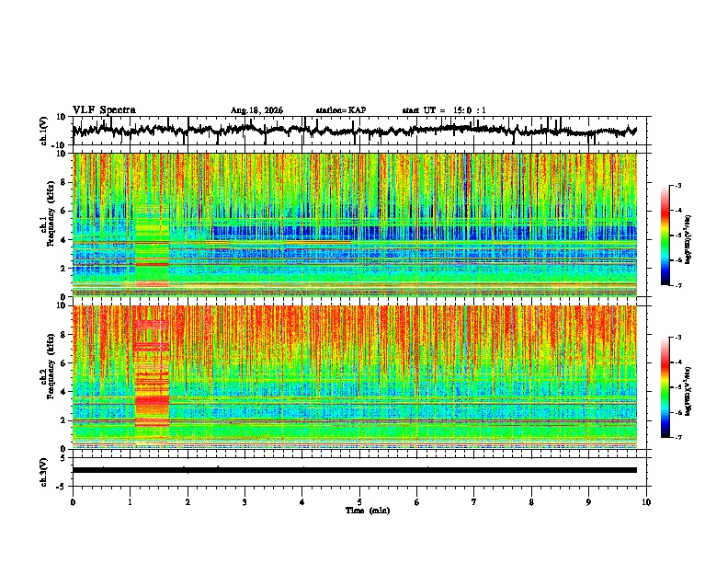Click the ch.2 Frequency (kHz) axis label
The width and height of the screenshot is (728, 563).
pyautogui.click(x=47, y=378)
